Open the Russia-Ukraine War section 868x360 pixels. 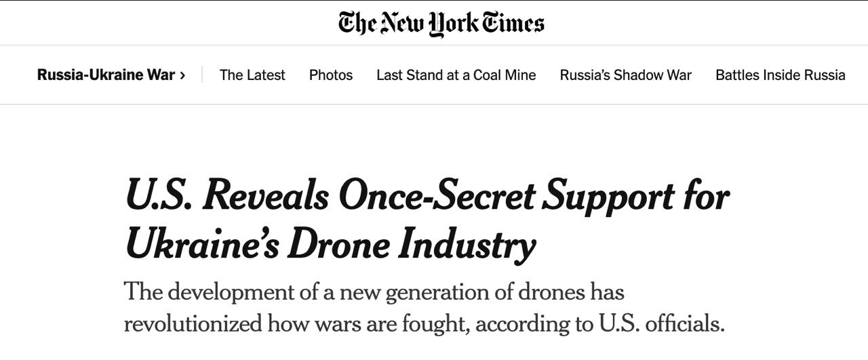[x=106, y=75]
